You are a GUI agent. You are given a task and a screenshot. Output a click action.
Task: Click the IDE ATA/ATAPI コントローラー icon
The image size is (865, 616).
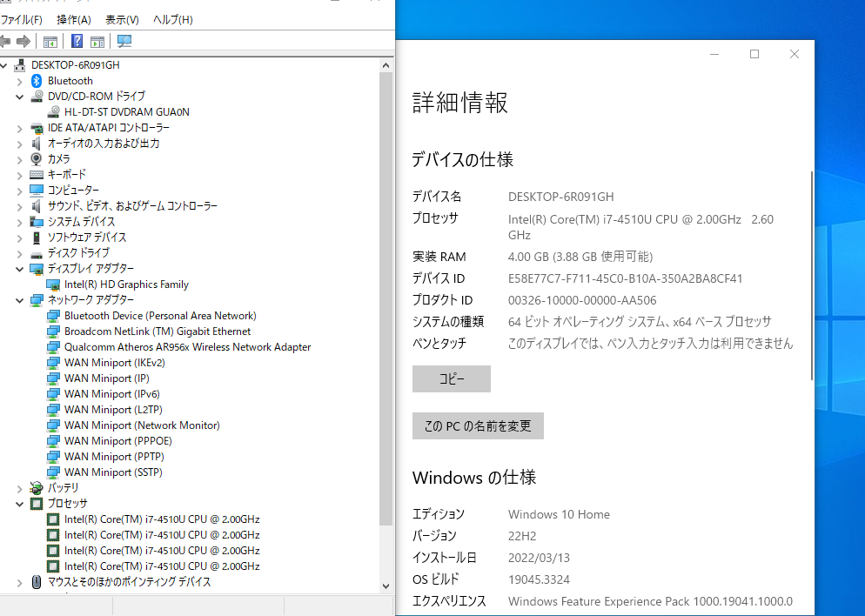click(x=37, y=128)
